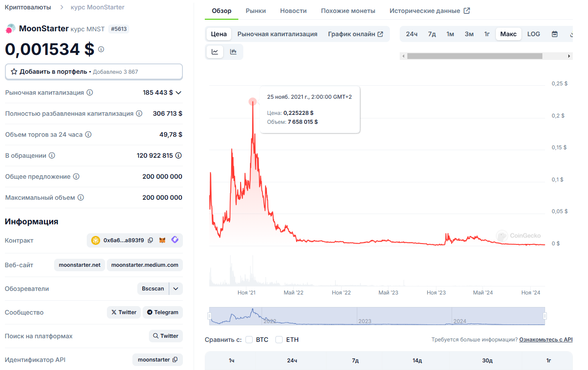
Task: Click the 2023 area of the range navigator
Action: [x=404, y=316]
